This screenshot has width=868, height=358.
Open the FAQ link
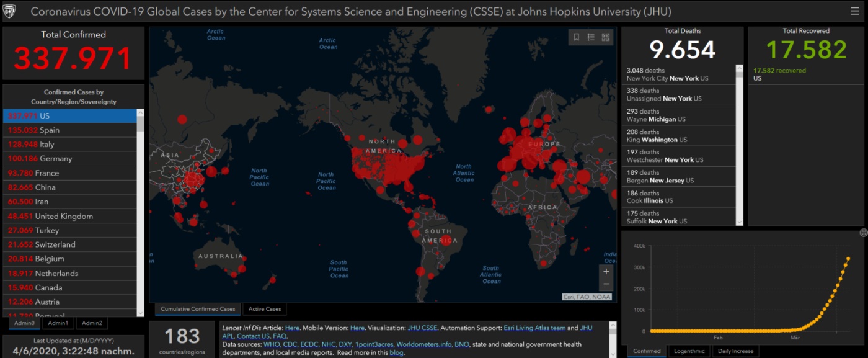[279, 336]
